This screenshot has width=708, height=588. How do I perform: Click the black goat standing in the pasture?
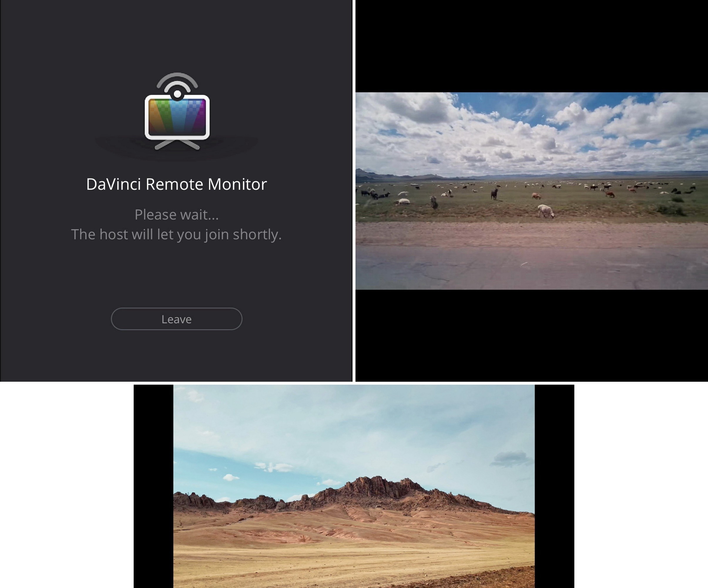pyautogui.click(x=494, y=194)
